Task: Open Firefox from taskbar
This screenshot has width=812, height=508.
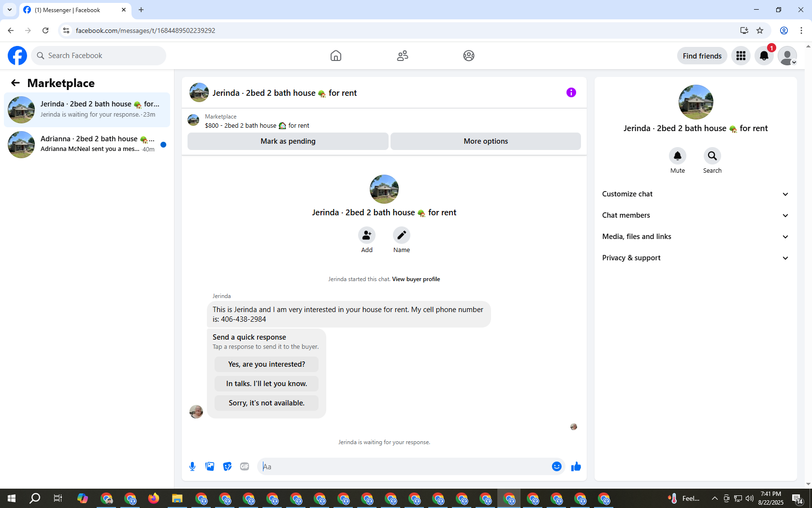Action: [154, 498]
